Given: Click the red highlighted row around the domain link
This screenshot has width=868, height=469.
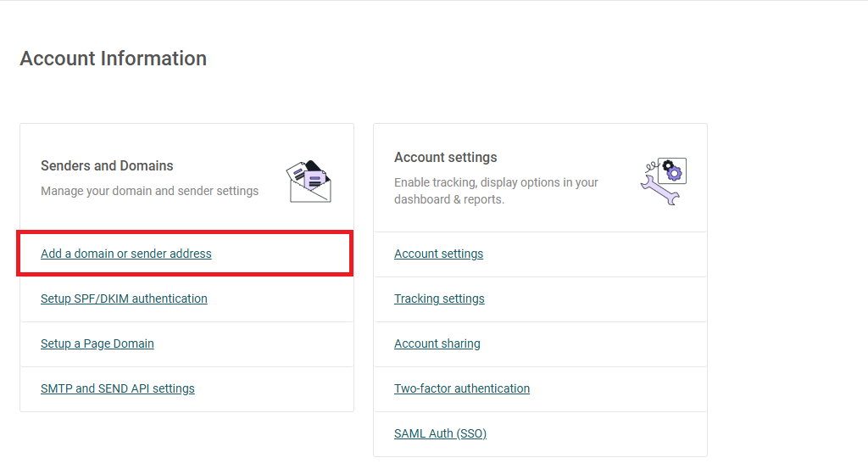Looking at the screenshot, I should 185,253.
